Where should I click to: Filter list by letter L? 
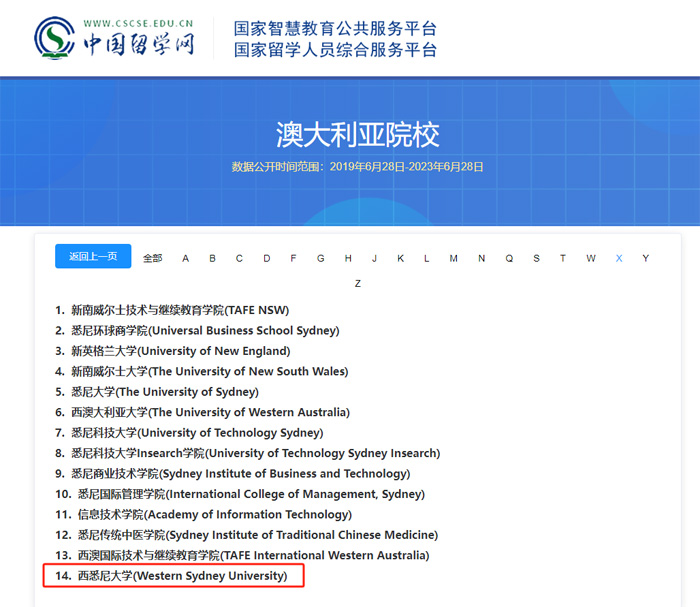[427, 258]
